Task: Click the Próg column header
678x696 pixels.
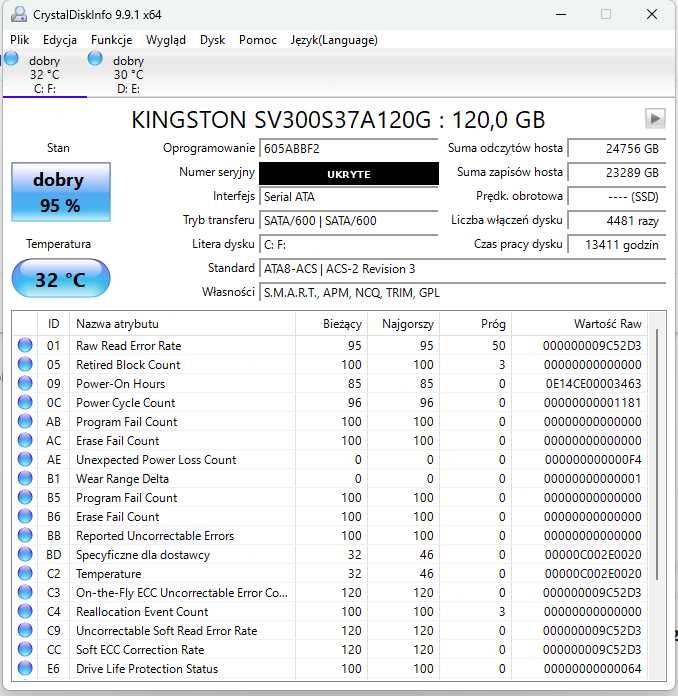Action: [476, 324]
